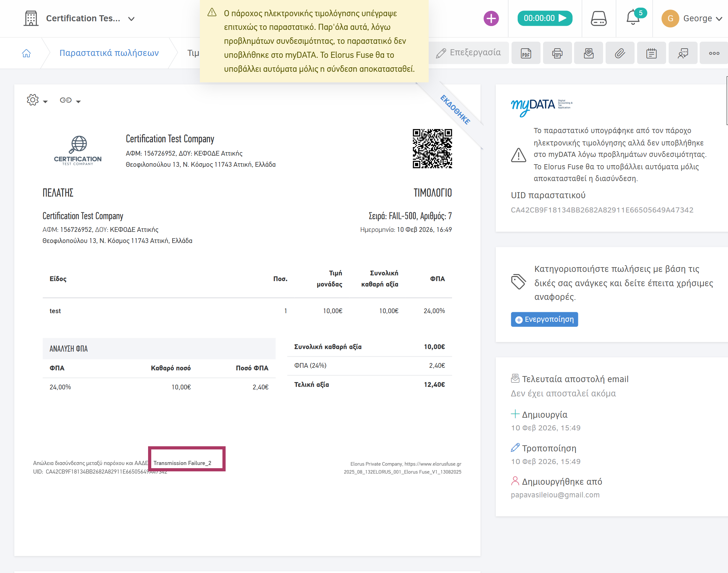
Task: Click the Ενεργοποίηση button
Action: (544, 320)
